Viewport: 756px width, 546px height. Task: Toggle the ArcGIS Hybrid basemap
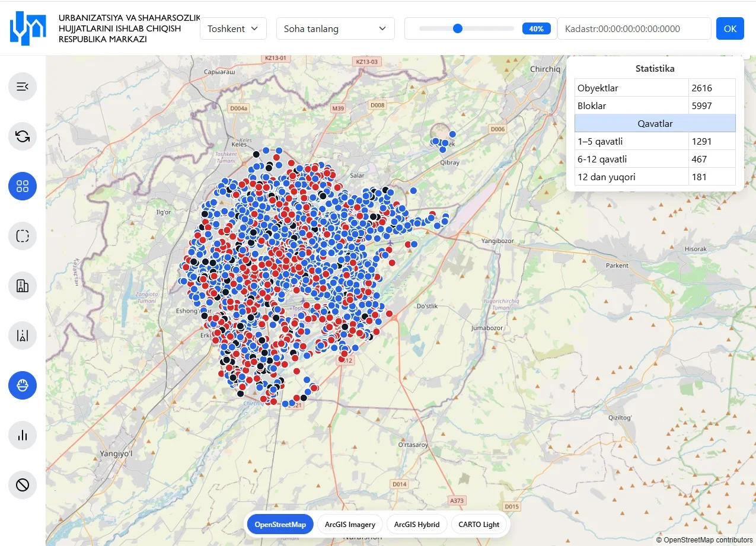click(x=417, y=524)
